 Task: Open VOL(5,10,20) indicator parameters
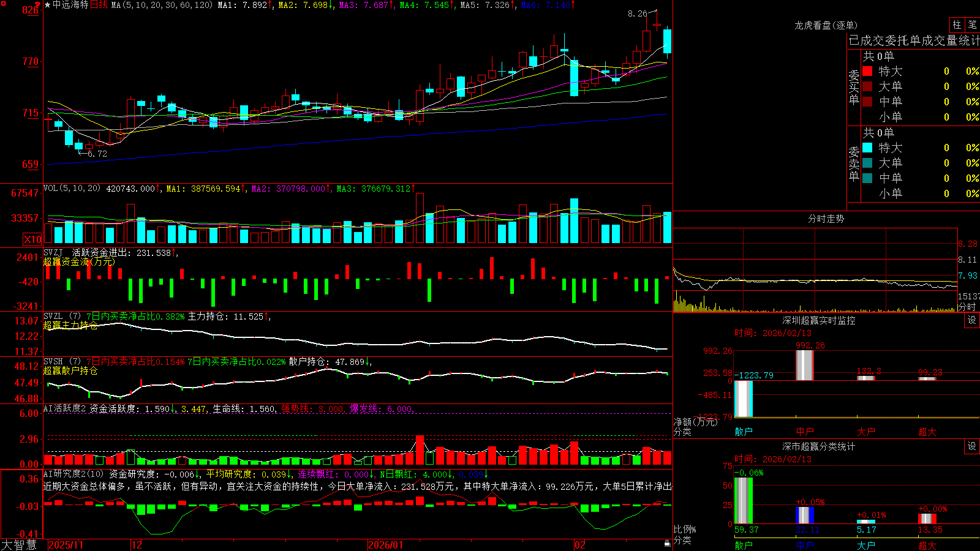(x=72, y=189)
